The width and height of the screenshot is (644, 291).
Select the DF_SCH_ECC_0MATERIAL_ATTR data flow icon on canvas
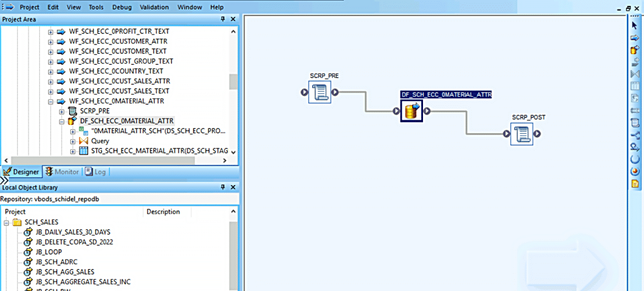[412, 111]
